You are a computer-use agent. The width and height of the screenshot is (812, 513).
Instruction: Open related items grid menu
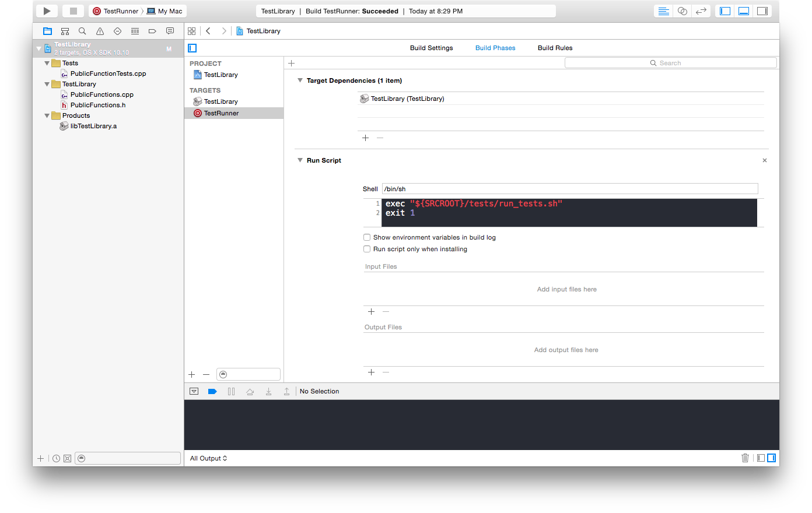click(x=192, y=31)
